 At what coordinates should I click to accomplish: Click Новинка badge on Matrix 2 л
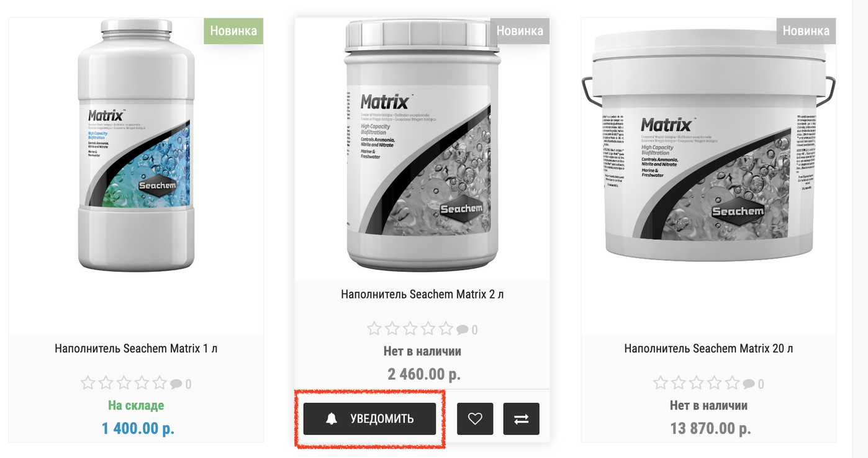tap(520, 31)
